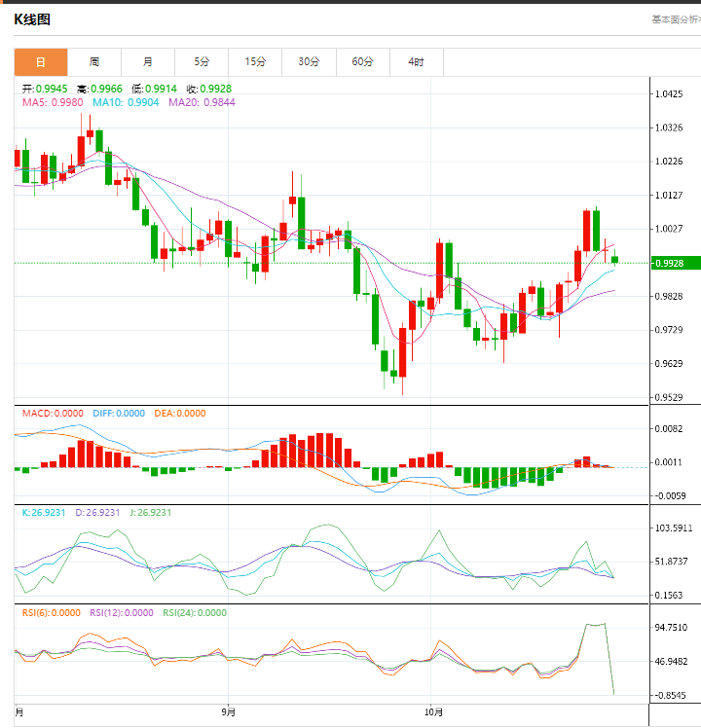
Task: Click the 开:0.9945 open price value
Action: coord(45,89)
